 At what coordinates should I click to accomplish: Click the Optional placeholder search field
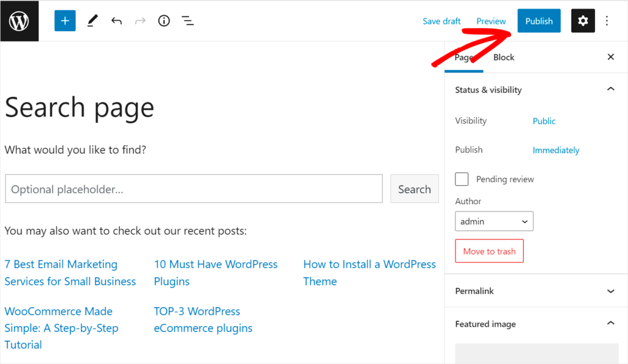click(193, 188)
